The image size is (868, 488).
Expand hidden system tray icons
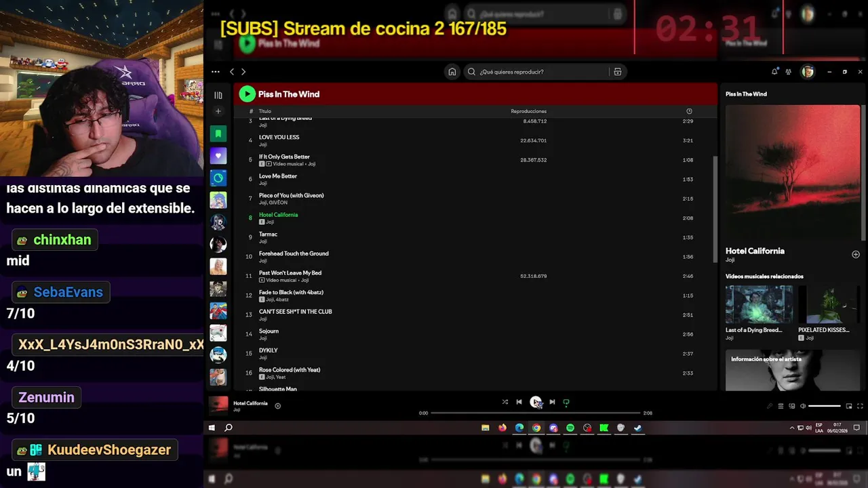(x=791, y=428)
